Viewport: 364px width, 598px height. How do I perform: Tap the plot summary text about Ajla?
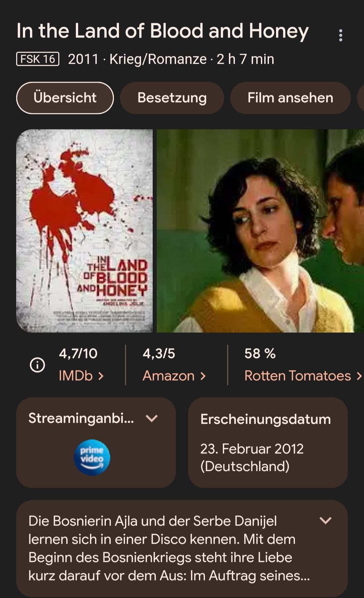point(169,548)
